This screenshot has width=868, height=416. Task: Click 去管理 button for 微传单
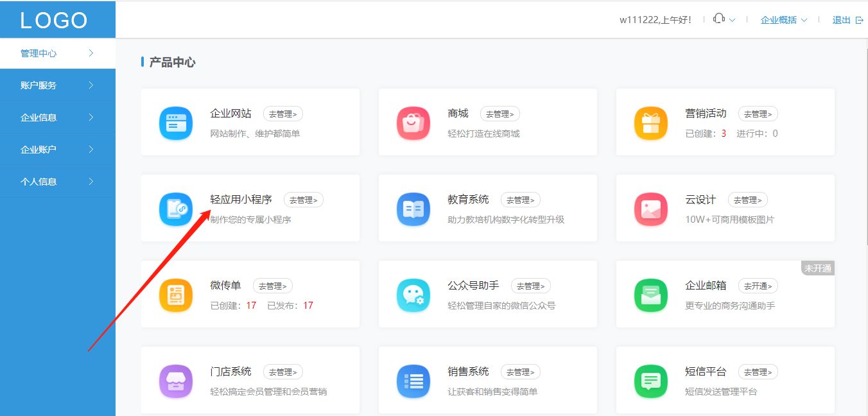(273, 286)
